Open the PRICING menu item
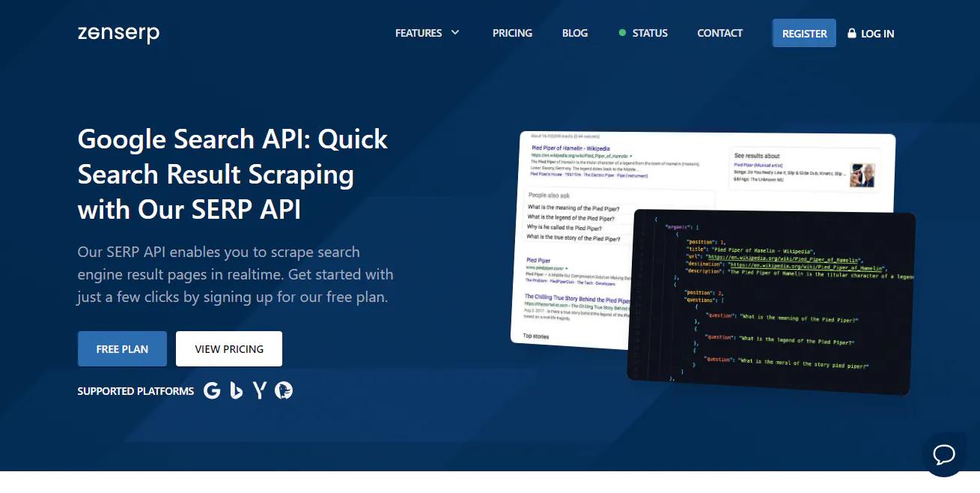This screenshot has width=980, height=493. (x=512, y=33)
